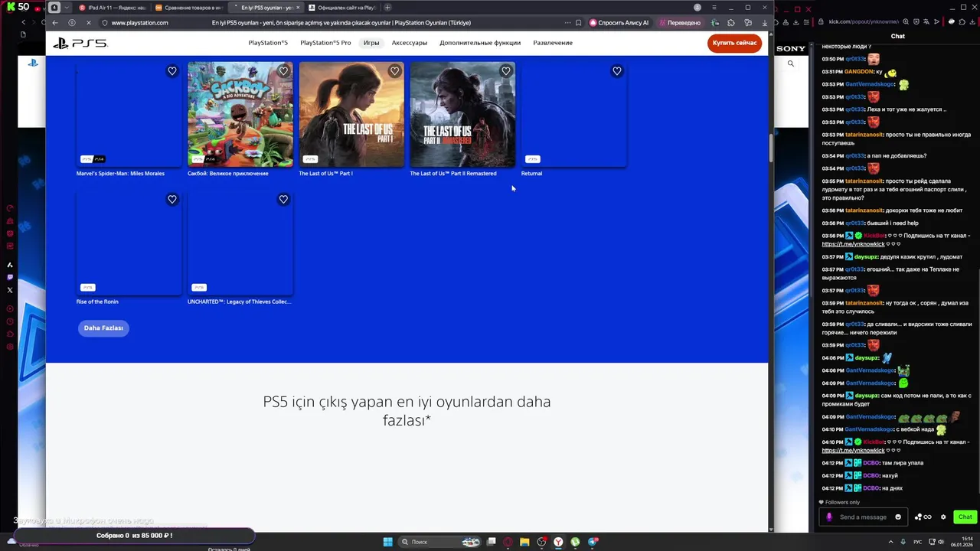
Task: Open Rise of the Ronin title link
Action: 97,302
